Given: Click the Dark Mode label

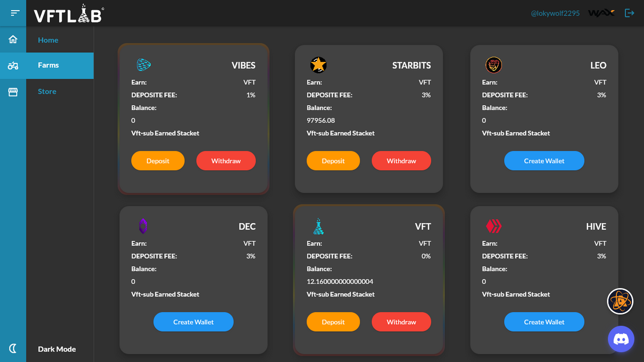Looking at the screenshot, I should point(57,349).
